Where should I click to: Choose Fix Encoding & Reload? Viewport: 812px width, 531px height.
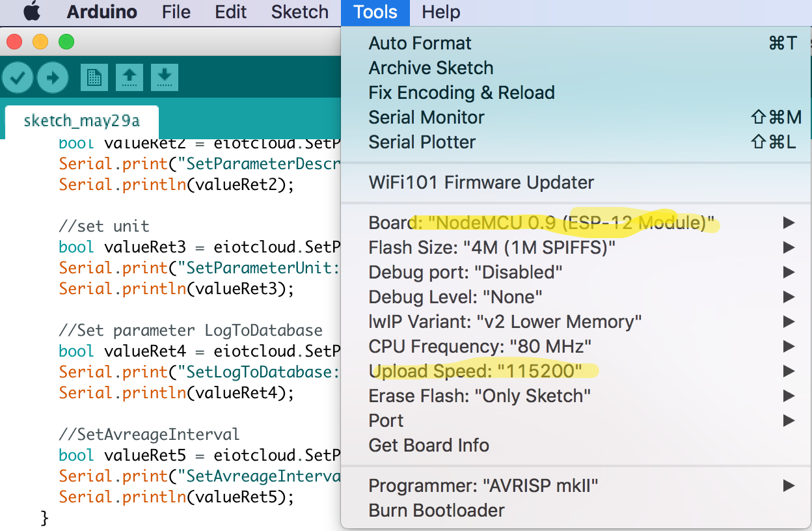tap(576, 93)
